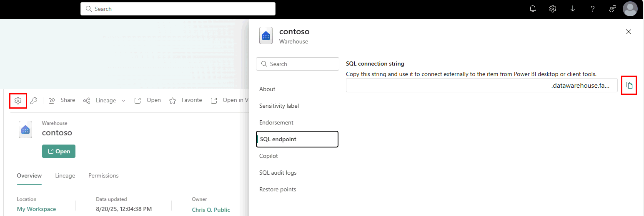The image size is (644, 216).
Task: Copy the SQL connection string
Action: (x=629, y=86)
